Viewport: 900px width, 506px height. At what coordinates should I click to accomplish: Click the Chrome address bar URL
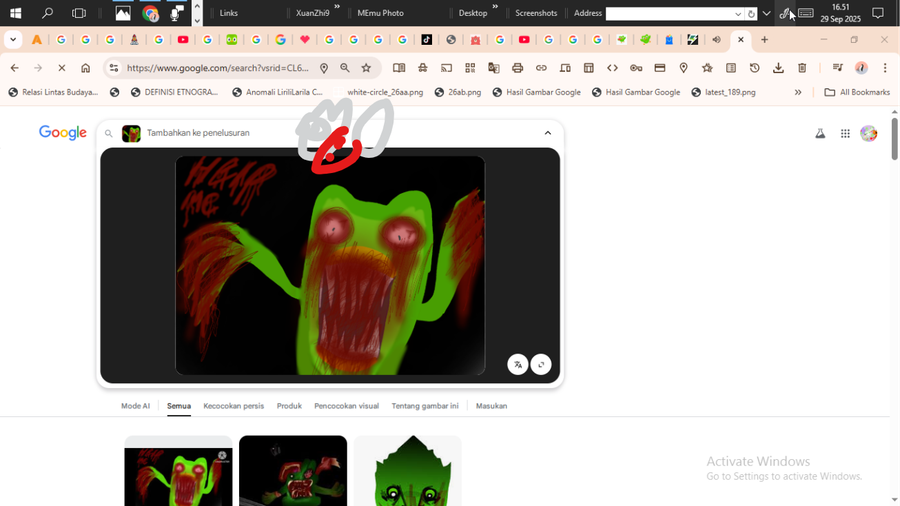(218, 68)
